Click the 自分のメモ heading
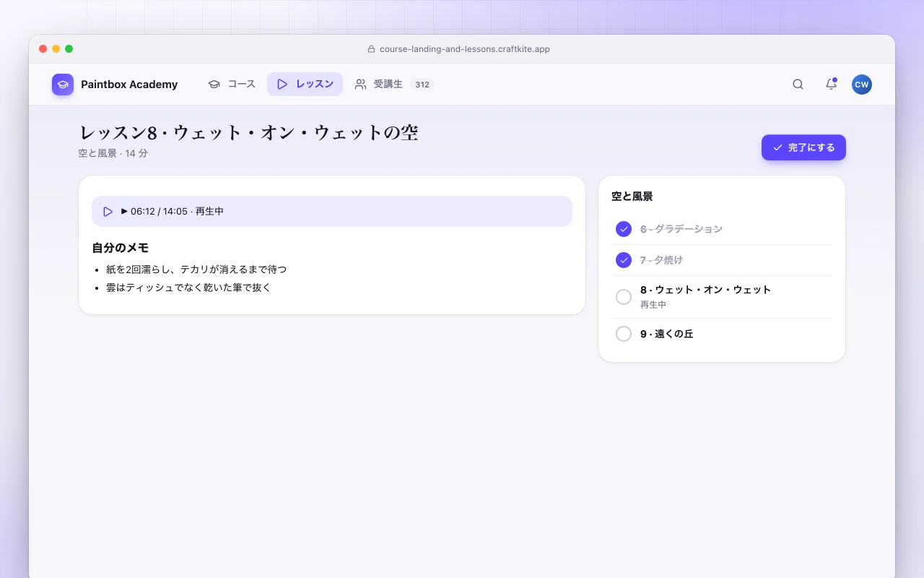924x578 pixels. [x=121, y=248]
